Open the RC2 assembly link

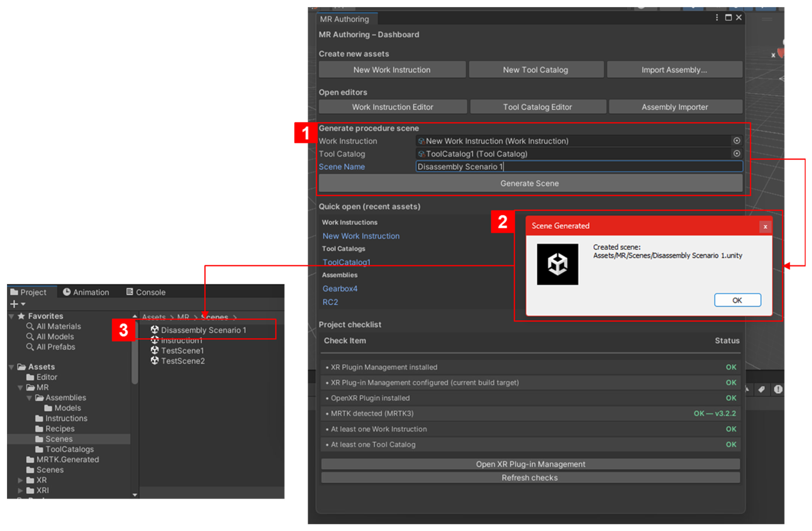pyautogui.click(x=330, y=302)
